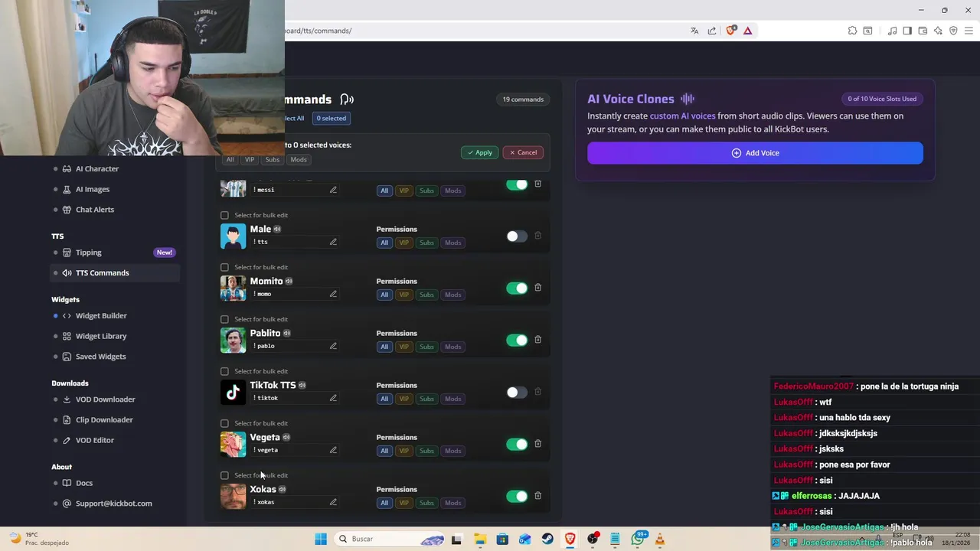Check bulk edit box for Male
Screen dimensions: 980x551
pos(224,215)
